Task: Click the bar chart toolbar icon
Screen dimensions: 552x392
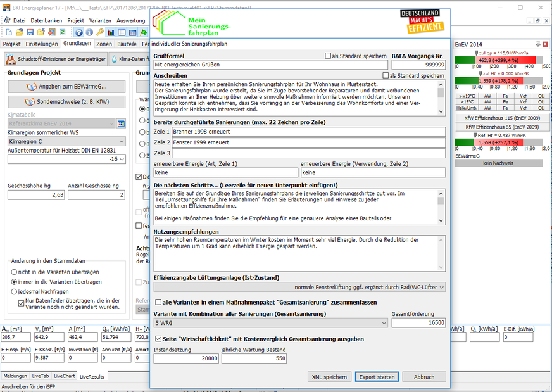Action: pyautogui.click(x=111, y=32)
